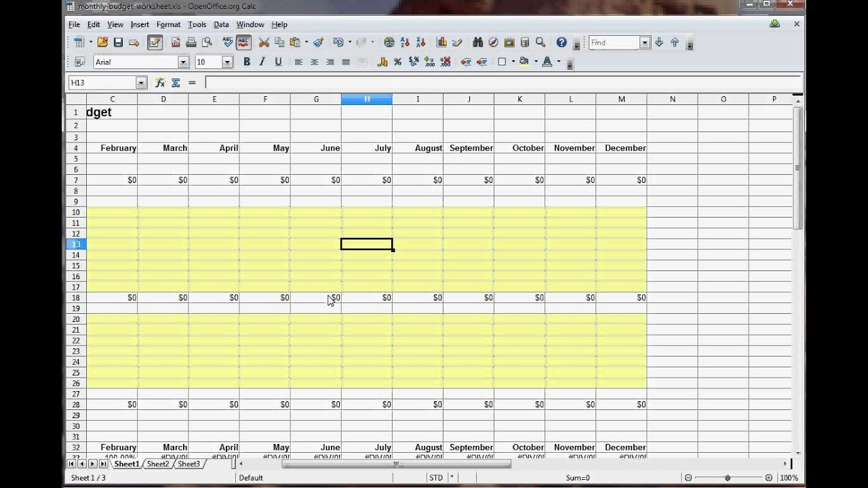
Task: Toggle underline formatting
Action: click(278, 62)
